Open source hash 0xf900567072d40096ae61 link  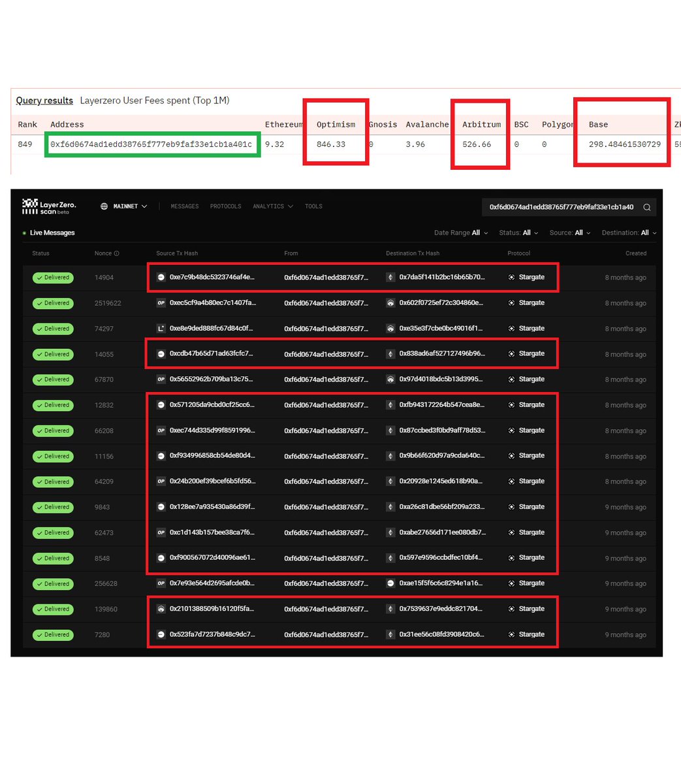[x=212, y=558]
